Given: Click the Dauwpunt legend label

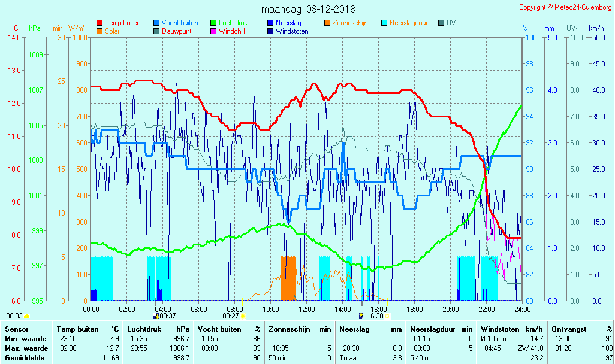Looking at the screenshot, I should pyautogui.click(x=177, y=31).
